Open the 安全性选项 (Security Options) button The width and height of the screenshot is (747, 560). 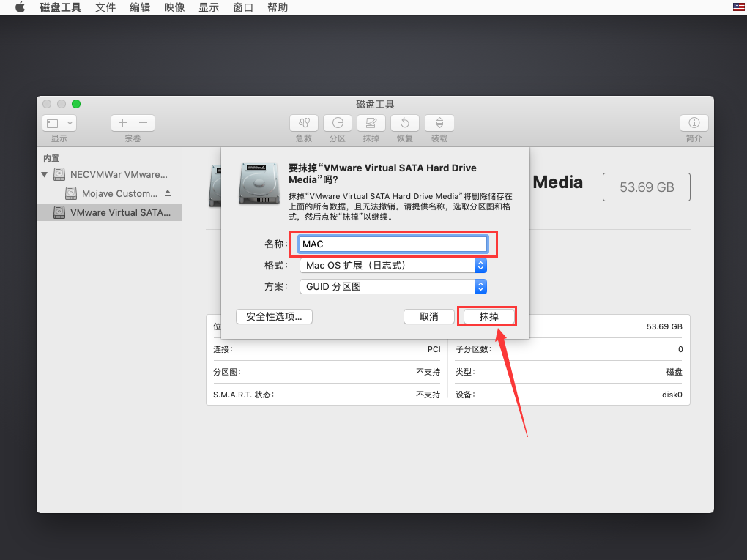point(274,316)
